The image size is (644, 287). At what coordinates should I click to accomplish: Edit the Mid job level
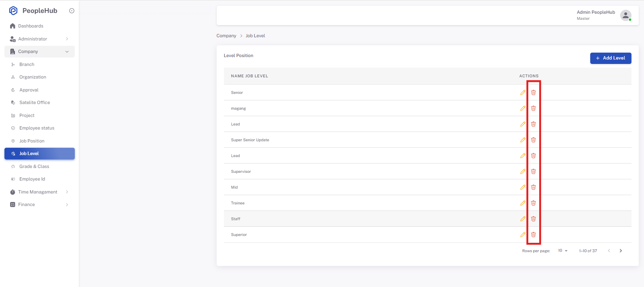(523, 187)
